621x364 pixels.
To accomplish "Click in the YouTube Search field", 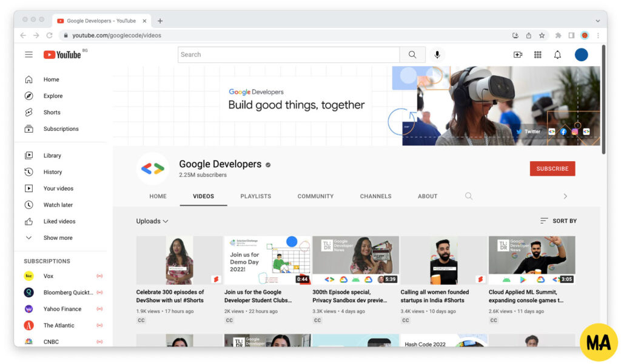I will pyautogui.click(x=289, y=55).
